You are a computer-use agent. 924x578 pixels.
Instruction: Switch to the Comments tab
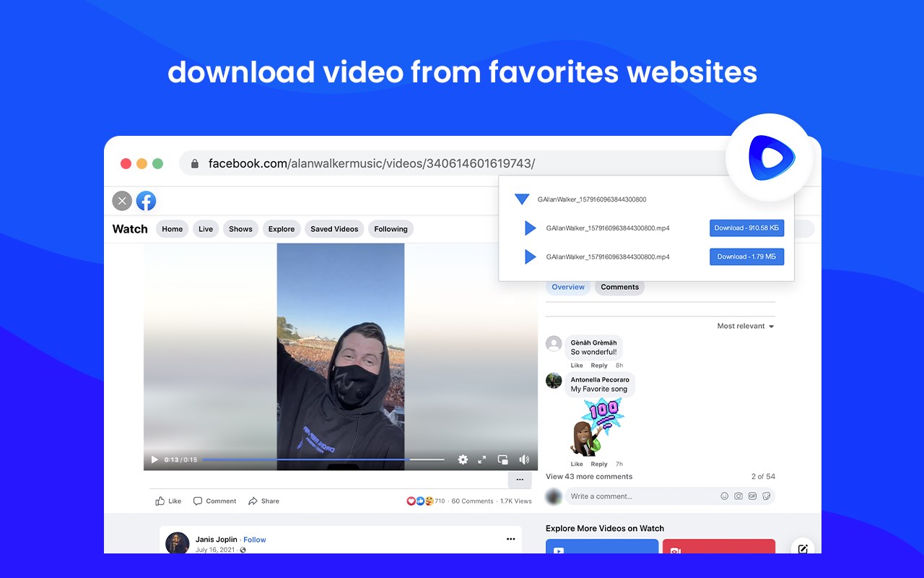pos(619,287)
